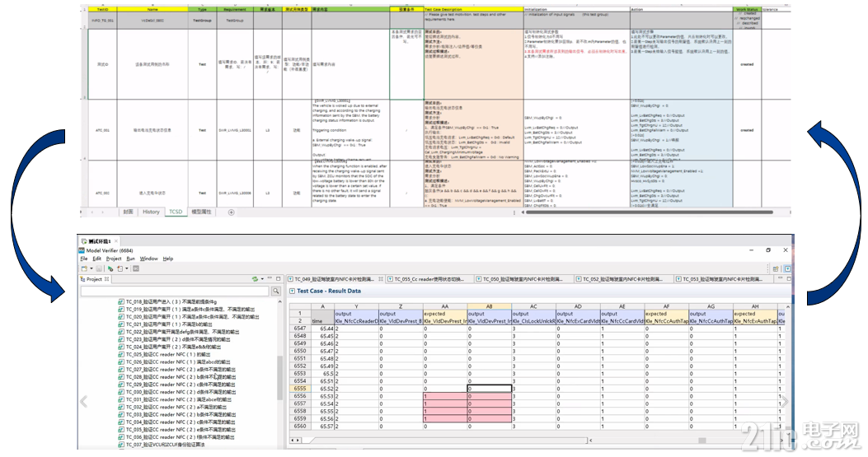Select row header 6547

point(300,328)
